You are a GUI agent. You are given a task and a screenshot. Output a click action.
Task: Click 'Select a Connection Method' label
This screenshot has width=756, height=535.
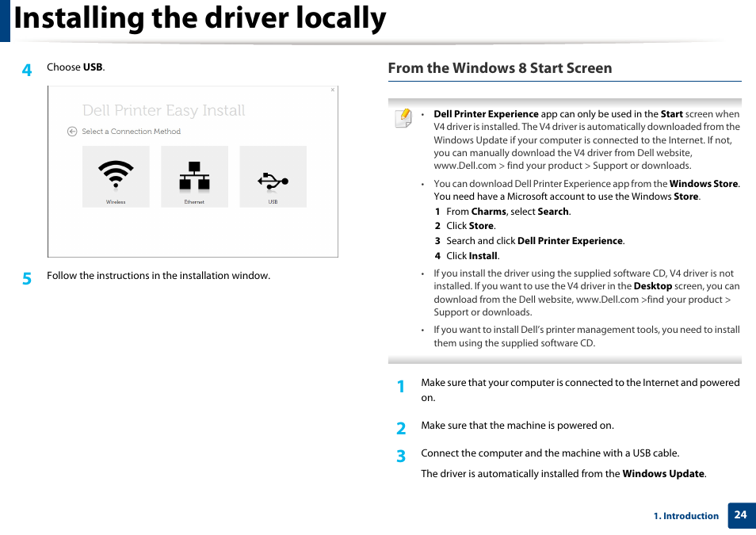tap(131, 132)
